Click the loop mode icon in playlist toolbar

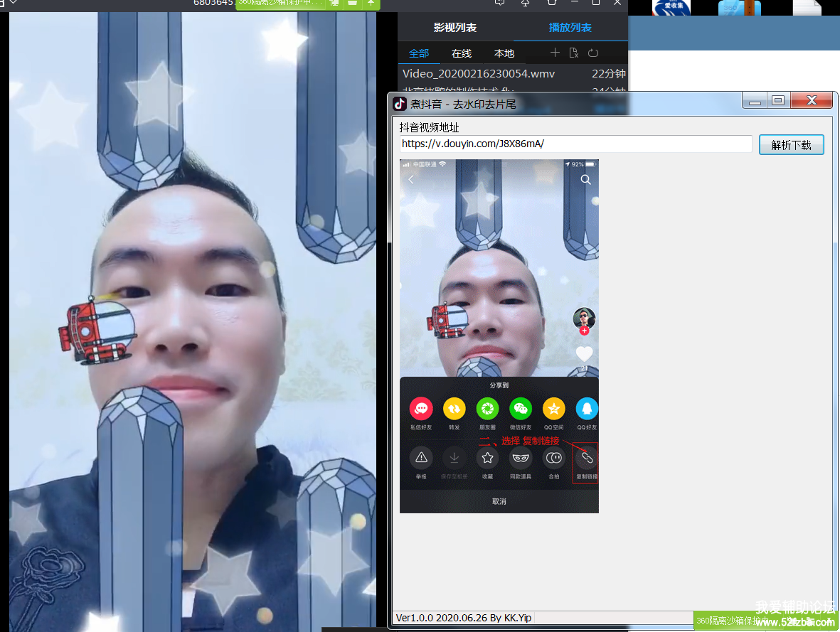point(593,53)
